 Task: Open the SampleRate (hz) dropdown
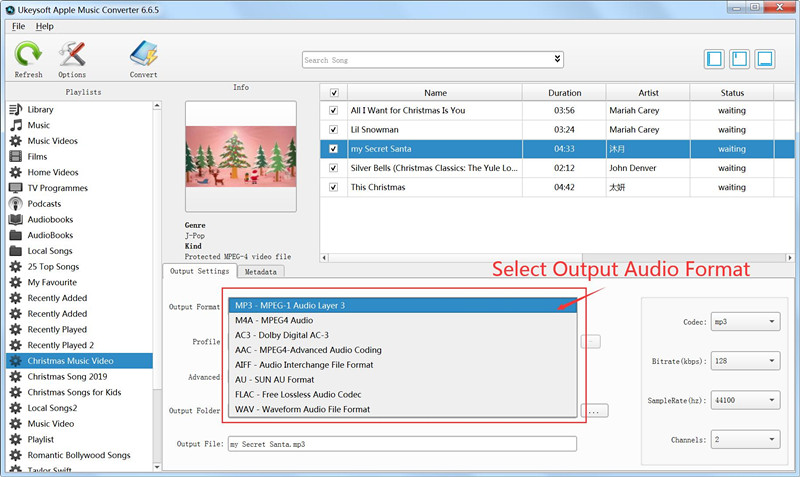[745, 400]
